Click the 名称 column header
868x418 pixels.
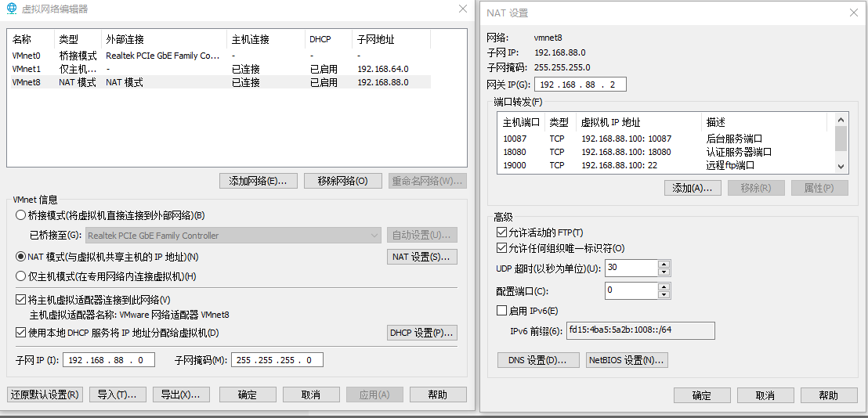(31, 40)
